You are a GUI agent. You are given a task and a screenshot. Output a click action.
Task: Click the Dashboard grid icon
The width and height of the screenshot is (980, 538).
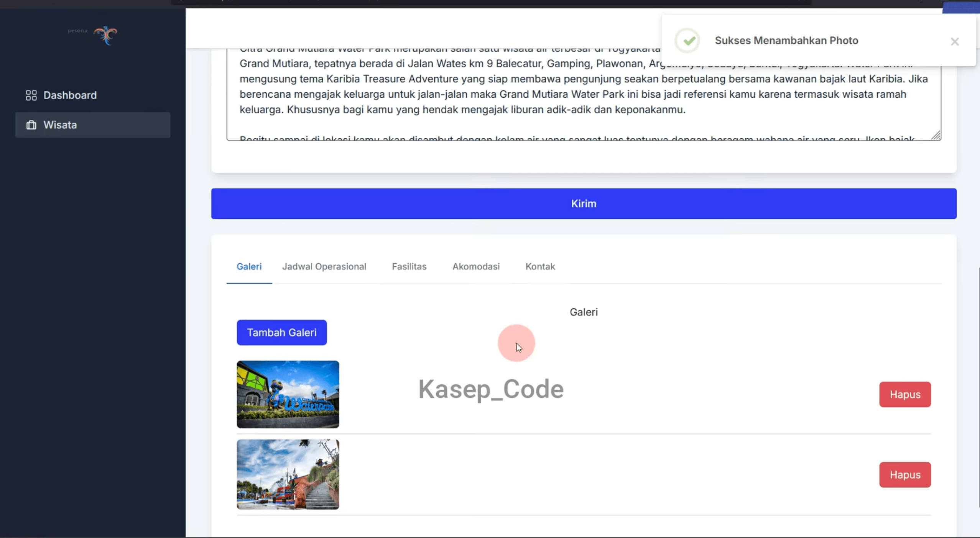[x=31, y=95]
